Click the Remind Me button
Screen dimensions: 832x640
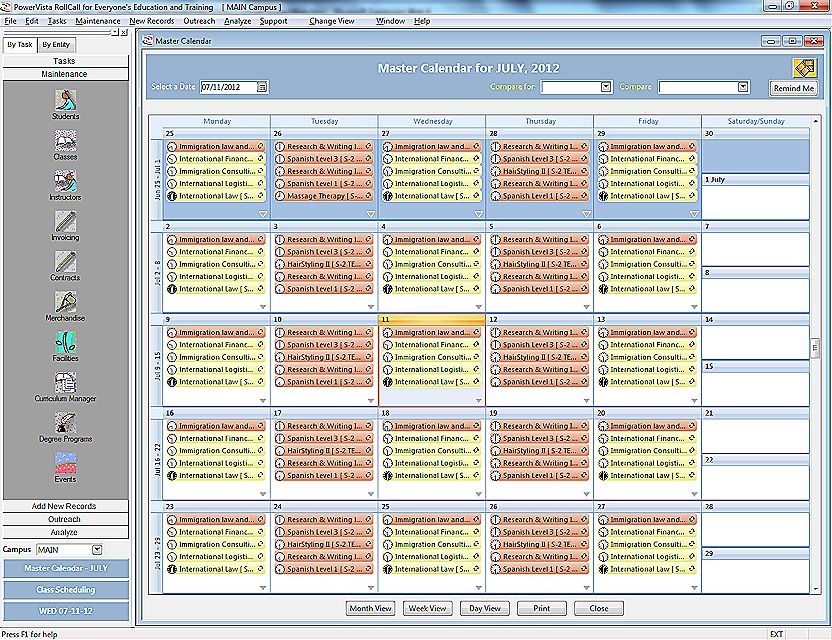[x=793, y=88]
